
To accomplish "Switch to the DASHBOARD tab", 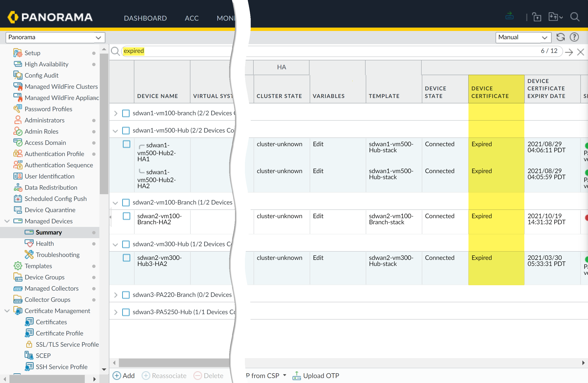I will [145, 18].
